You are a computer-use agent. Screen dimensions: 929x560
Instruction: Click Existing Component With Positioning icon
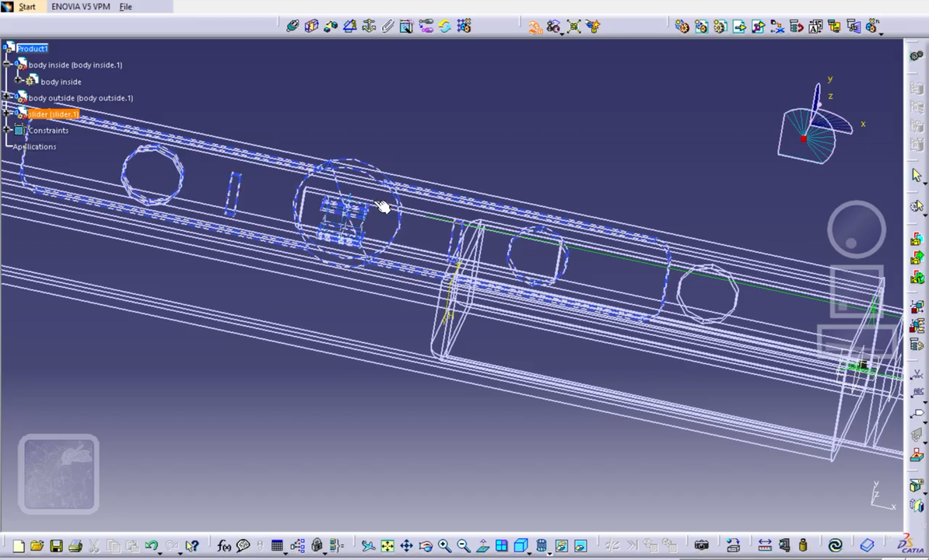pyautogui.click(x=758, y=26)
